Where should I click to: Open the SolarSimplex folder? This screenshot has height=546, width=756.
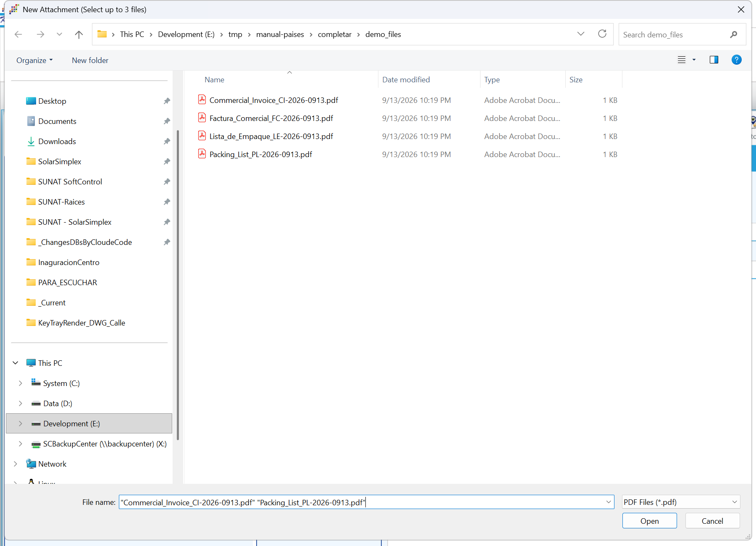click(60, 161)
